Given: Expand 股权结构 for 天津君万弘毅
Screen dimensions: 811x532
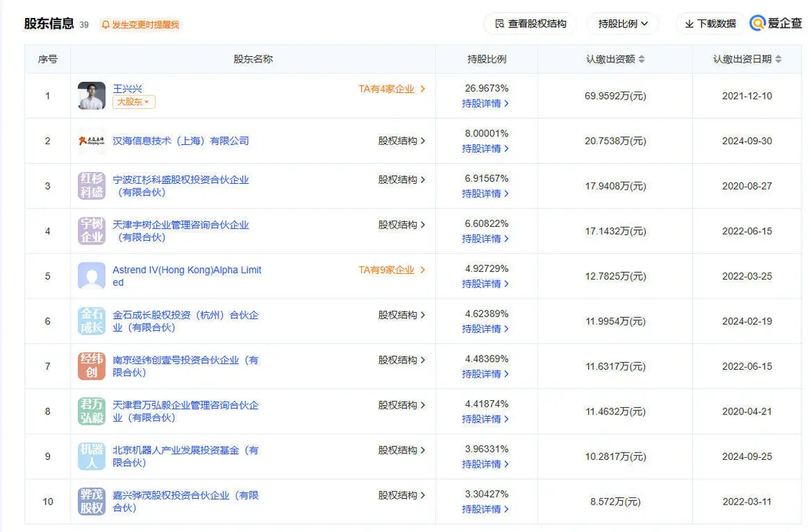Looking at the screenshot, I should click(402, 405).
